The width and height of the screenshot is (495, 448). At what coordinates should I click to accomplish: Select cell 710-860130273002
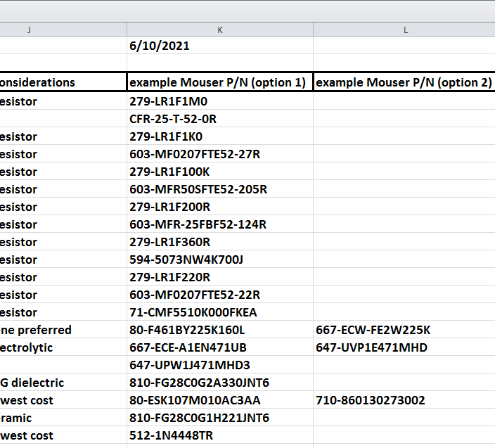click(404, 400)
